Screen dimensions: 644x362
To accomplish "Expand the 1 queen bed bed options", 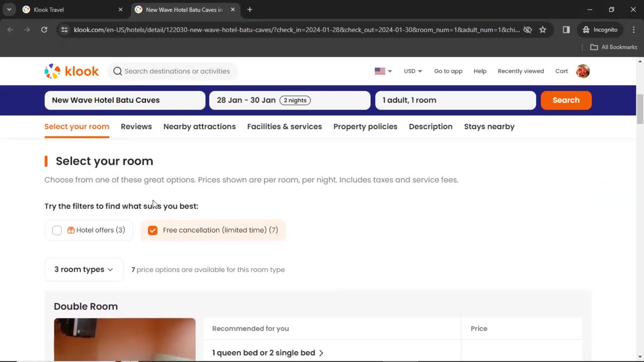I will point(268,352).
